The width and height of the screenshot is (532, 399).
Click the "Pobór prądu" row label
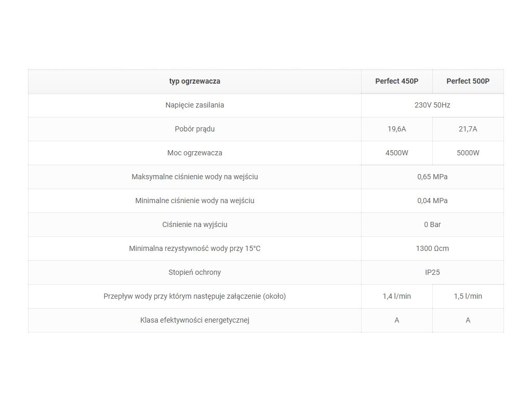[195, 129]
